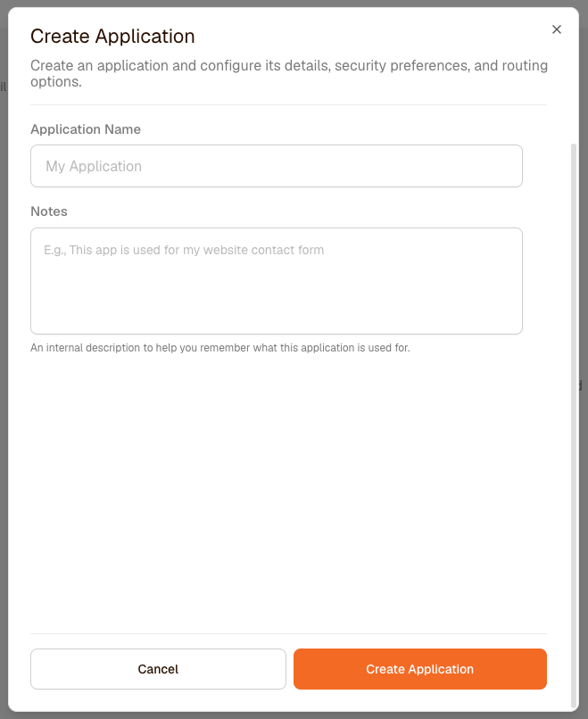Screen dimensions: 588x719
Task: Cancel creating the application
Action: pos(158,669)
